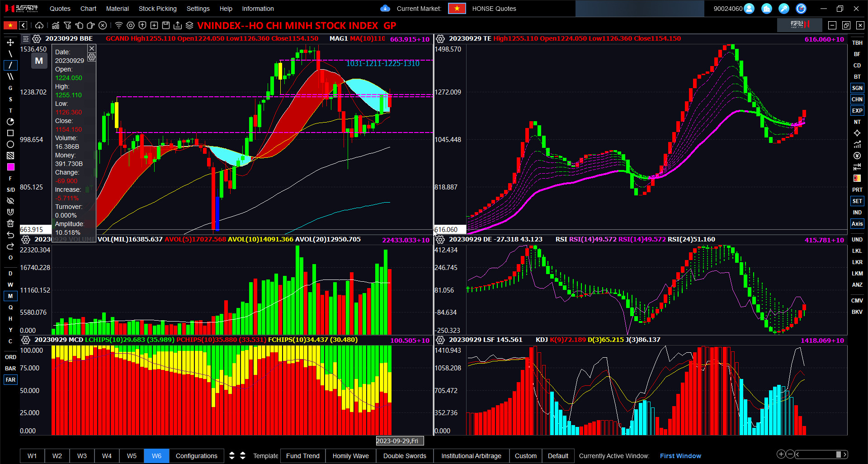Click the trash icon to delete drawings
This screenshot has width=868, height=464.
coord(10,223)
